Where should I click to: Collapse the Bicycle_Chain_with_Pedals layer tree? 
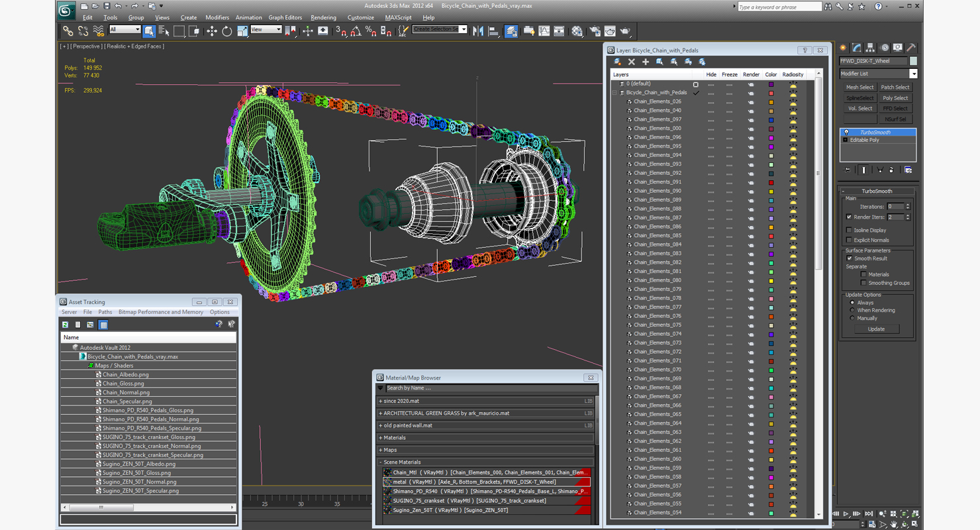(x=614, y=93)
